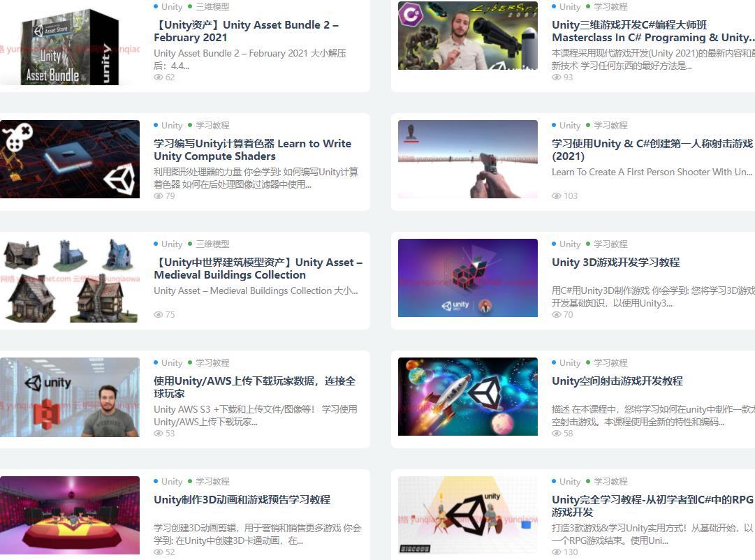Open the space shooter rocket thumbnail
Image resolution: width=755 pixels, height=560 pixels.
click(467, 397)
